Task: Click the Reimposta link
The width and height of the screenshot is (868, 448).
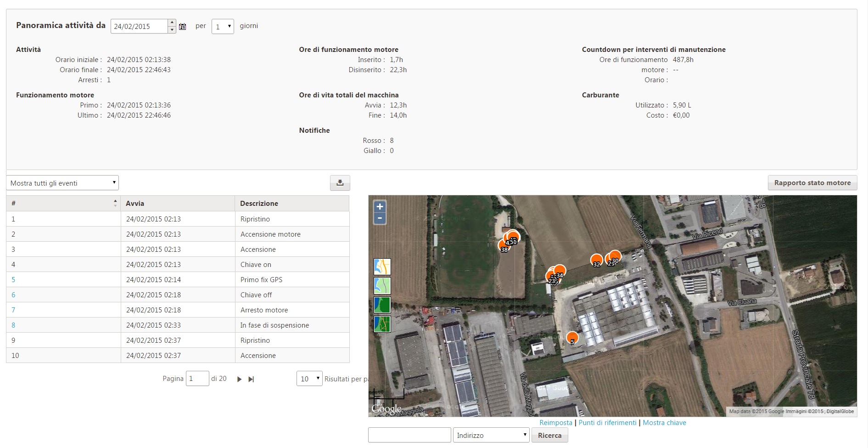Action: tap(555, 423)
